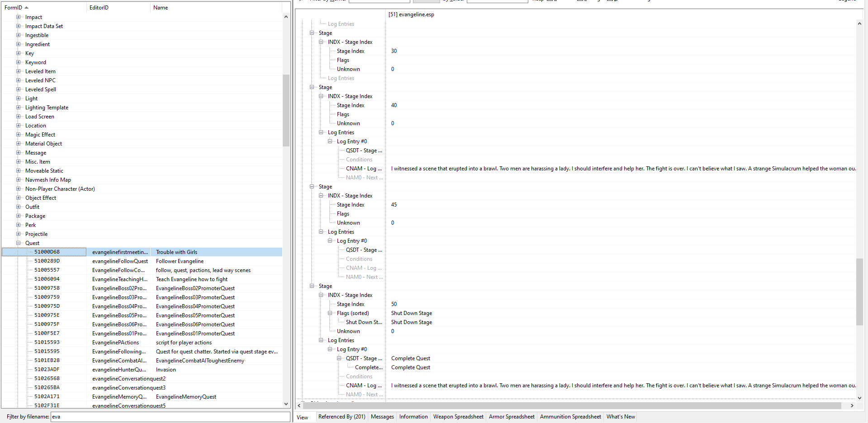Select the Follower Evangeline quest record
Screen dimensions: 868x423
click(142, 261)
